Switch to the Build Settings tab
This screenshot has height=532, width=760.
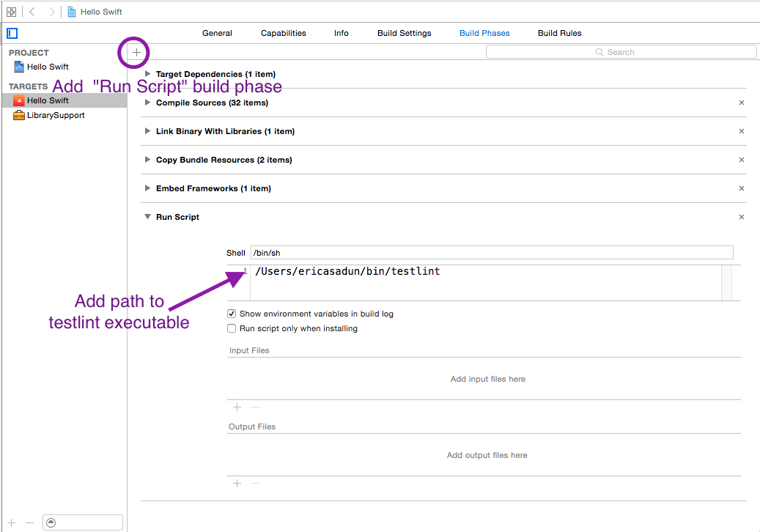point(404,33)
